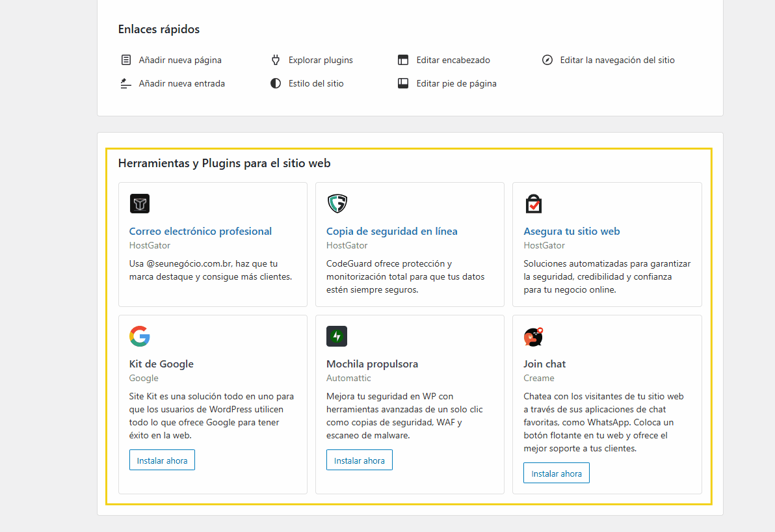Select the Añadir nueva entrada pencil icon
The image size is (775, 532).
pyautogui.click(x=125, y=83)
